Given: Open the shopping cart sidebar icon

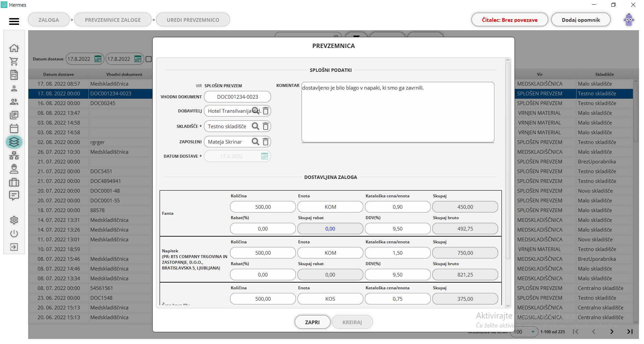Looking at the screenshot, I should pyautogui.click(x=14, y=61).
